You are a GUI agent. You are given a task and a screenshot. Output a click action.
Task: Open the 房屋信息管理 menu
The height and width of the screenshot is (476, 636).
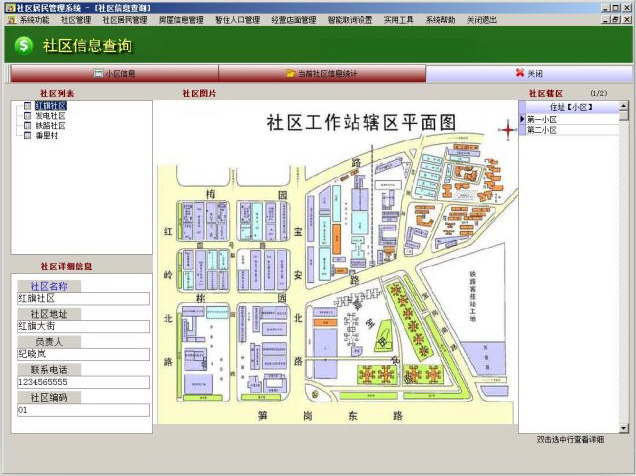[181, 20]
